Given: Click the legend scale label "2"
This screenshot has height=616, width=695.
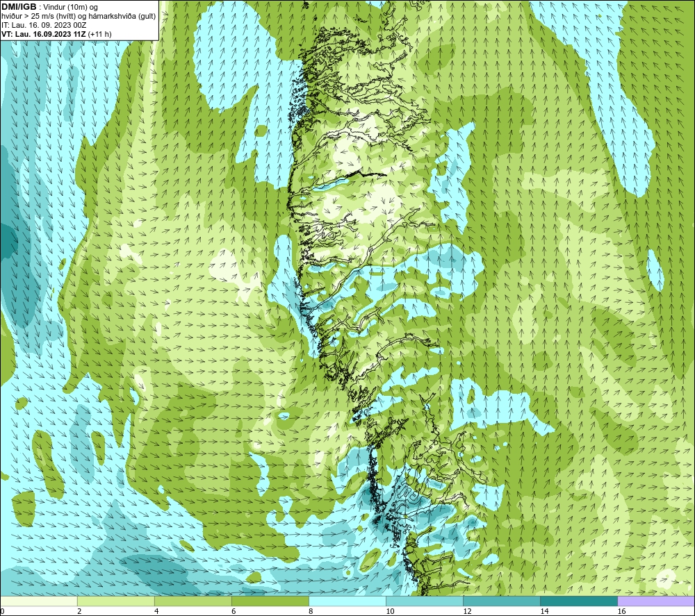Looking at the screenshot, I should click(x=79, y=612).
